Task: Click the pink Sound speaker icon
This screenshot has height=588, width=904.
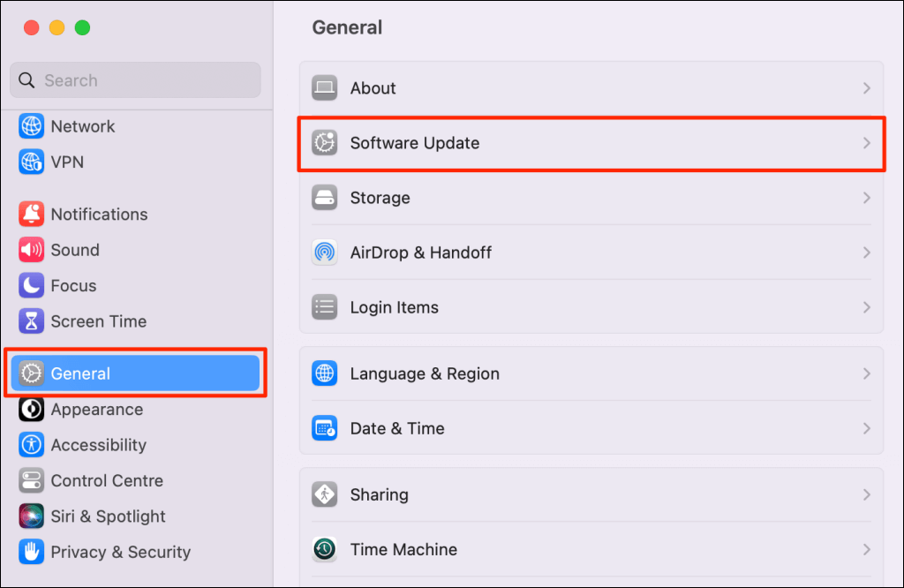Action: click(31, 250)
